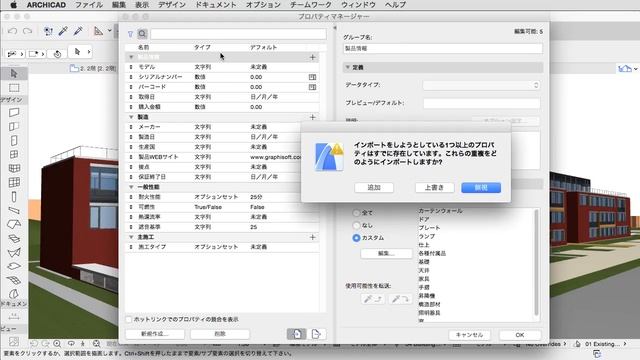The image size is (640, 360).
Task: Click the search field in Property Manager
Action: pyautogui.click(x=238, y=34)
